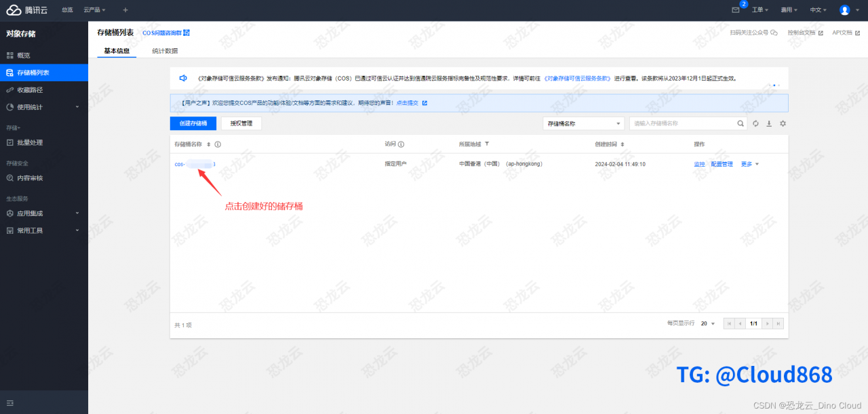
Task: Open the message inbox icon with badge 2
Action: click(736, 9)
